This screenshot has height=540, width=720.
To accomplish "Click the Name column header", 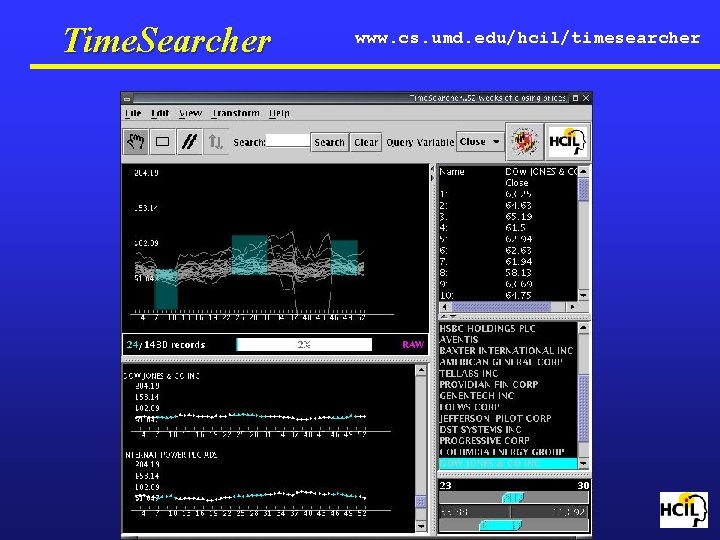I will pyautogui.click(x=452, y=172).
